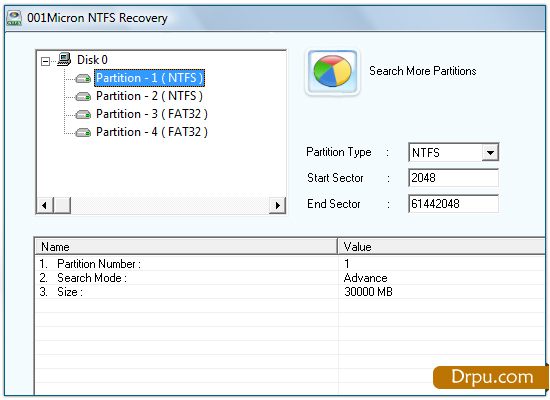
Task: Click the drive icon beside Partition - 3
Action: [x=83, y=114]
